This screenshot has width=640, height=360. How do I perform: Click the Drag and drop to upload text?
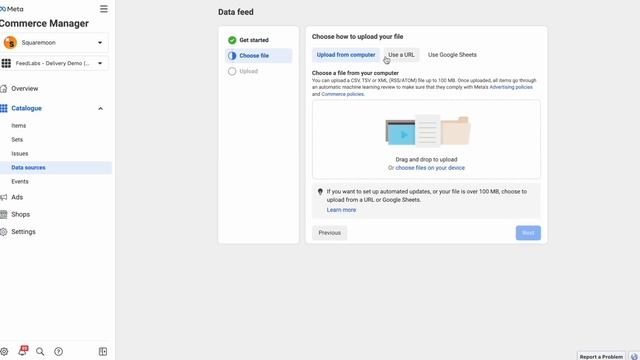[426, 160]
